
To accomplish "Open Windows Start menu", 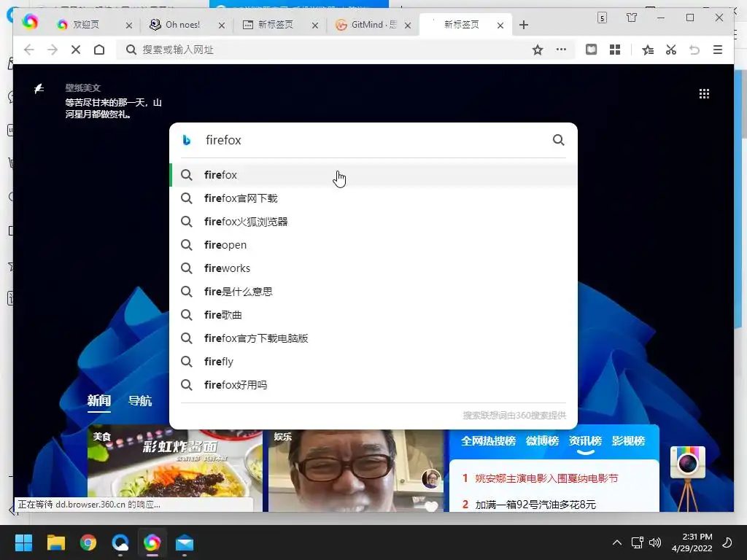I will [x=23, y=542].
